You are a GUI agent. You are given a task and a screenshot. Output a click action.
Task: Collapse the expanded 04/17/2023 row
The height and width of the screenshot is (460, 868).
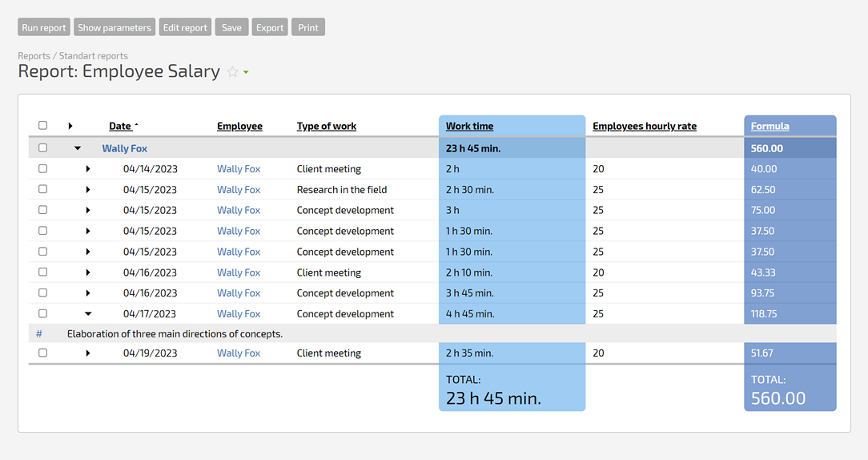(88, 314)
